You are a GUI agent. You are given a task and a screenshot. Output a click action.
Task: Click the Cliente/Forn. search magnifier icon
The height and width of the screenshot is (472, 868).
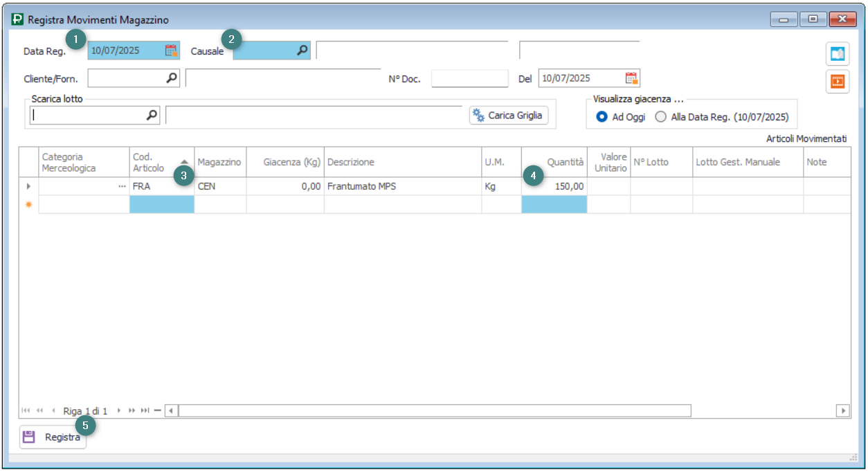[172, 79]
